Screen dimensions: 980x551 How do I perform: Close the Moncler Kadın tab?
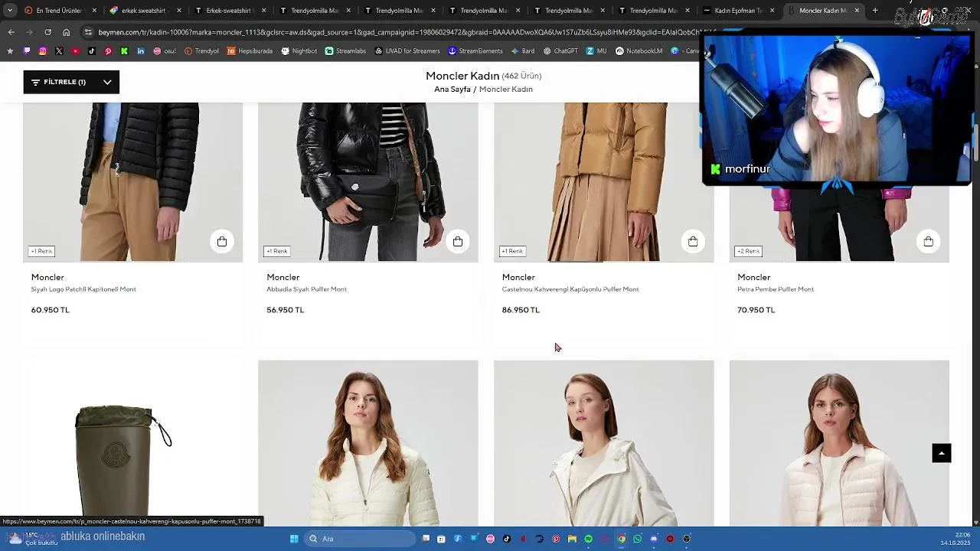(857, 11)
